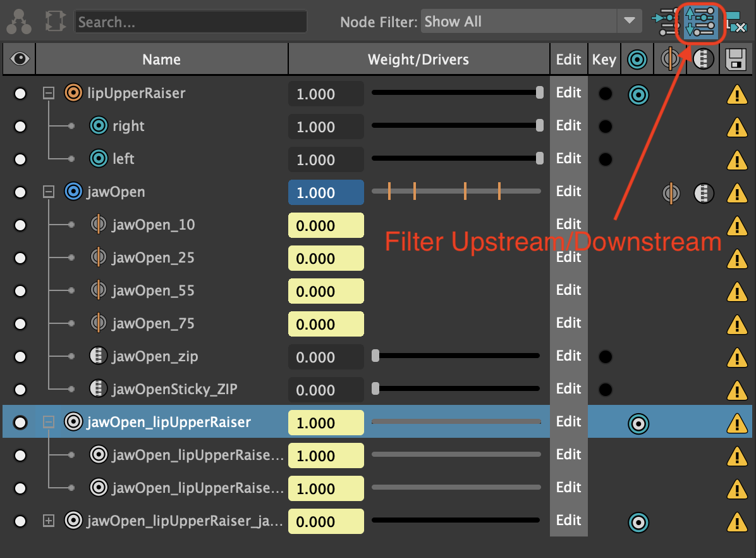Open the Node Filter Show All dropdown
This screenshot has width=756, height=558.
point(531,22)
